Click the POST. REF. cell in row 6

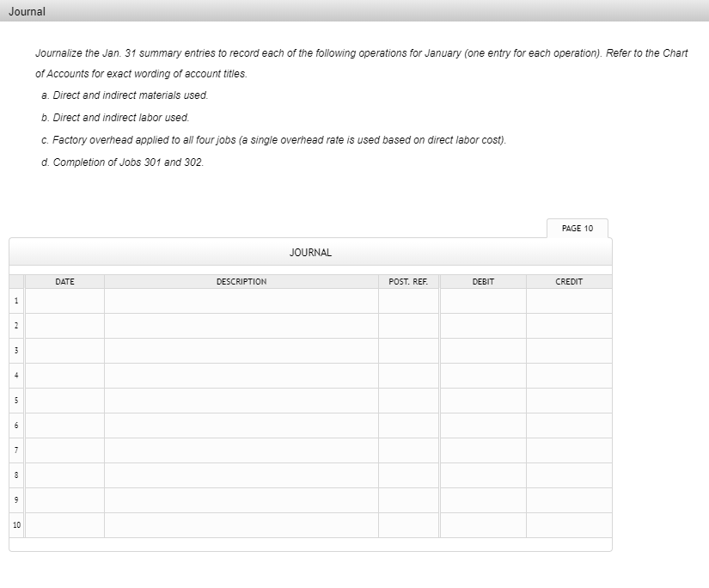click(409, 425)
